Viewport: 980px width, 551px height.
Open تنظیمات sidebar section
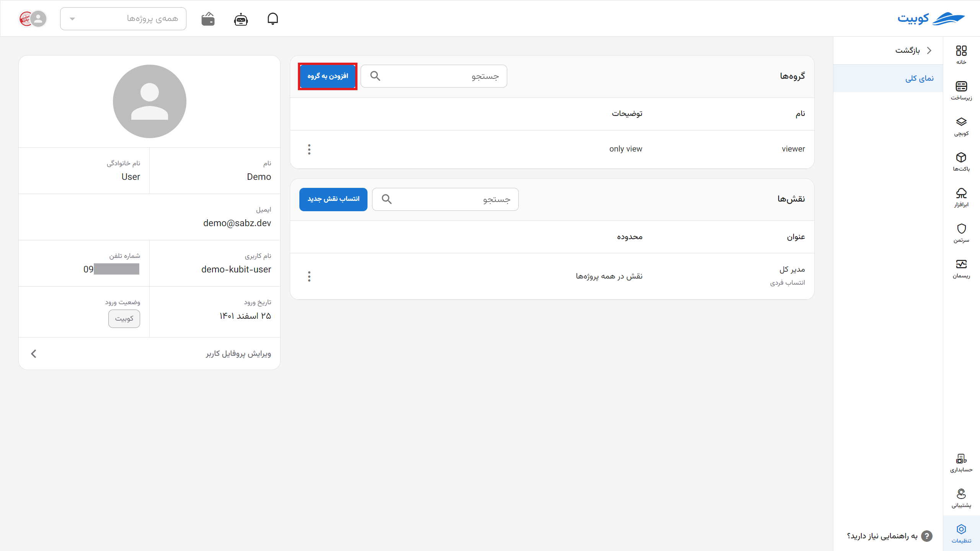[x=961, y=534]
